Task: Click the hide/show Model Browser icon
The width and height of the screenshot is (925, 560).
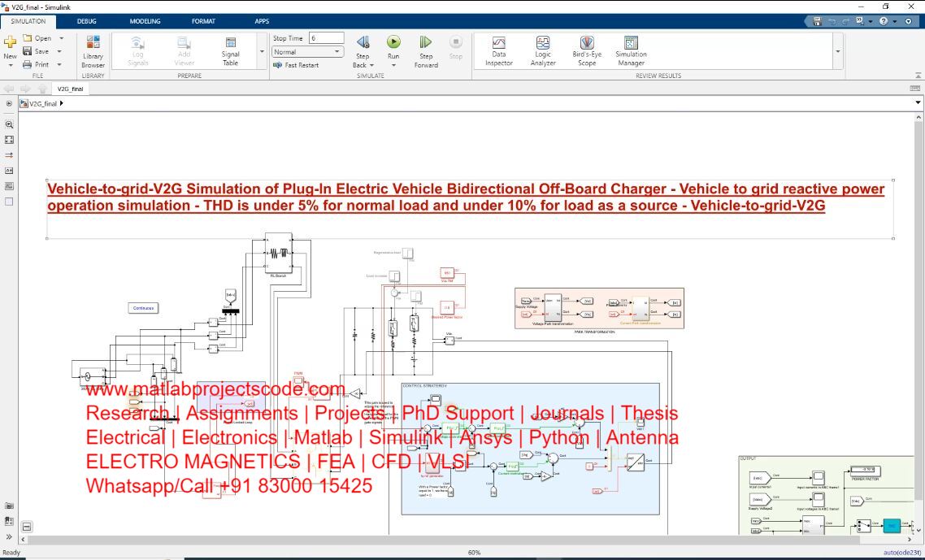Action: (9, 103)
